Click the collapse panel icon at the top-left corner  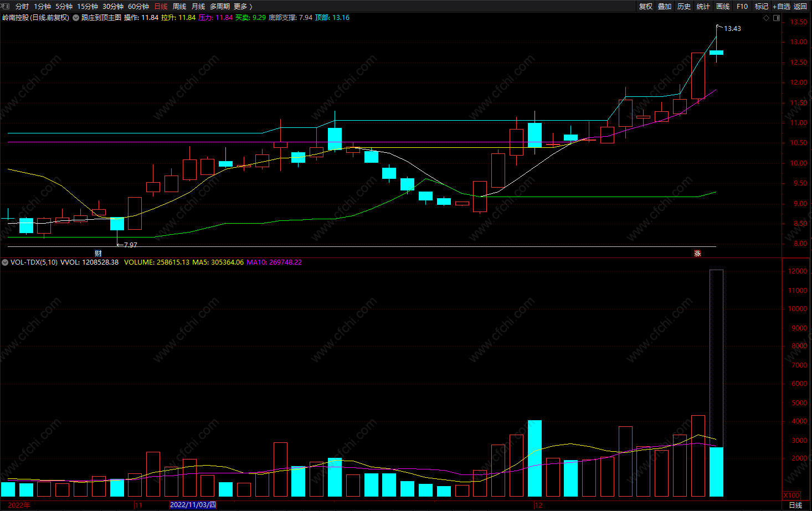tap(6, 6)
